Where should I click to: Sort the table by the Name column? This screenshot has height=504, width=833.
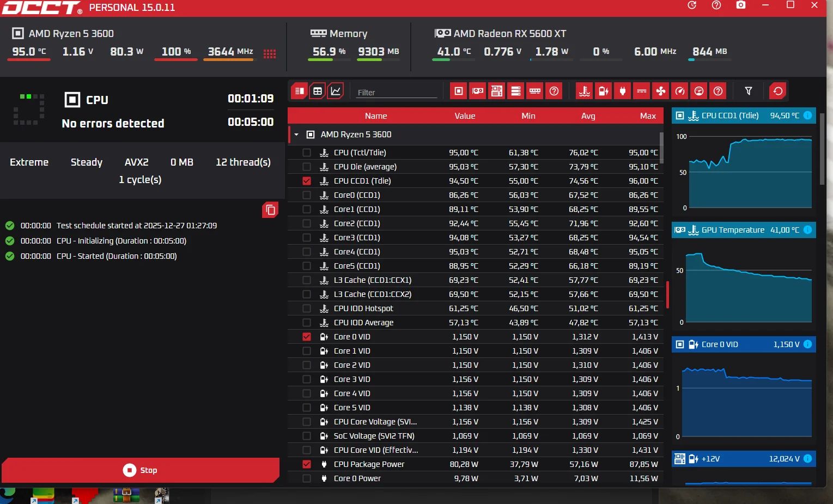(x=376, y=116)
